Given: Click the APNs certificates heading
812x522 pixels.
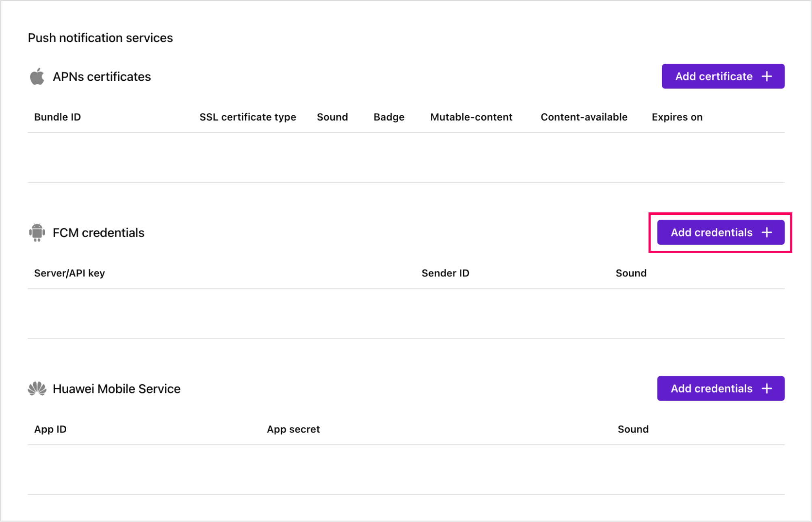Looking at the screenshot, I should point(102,77).
